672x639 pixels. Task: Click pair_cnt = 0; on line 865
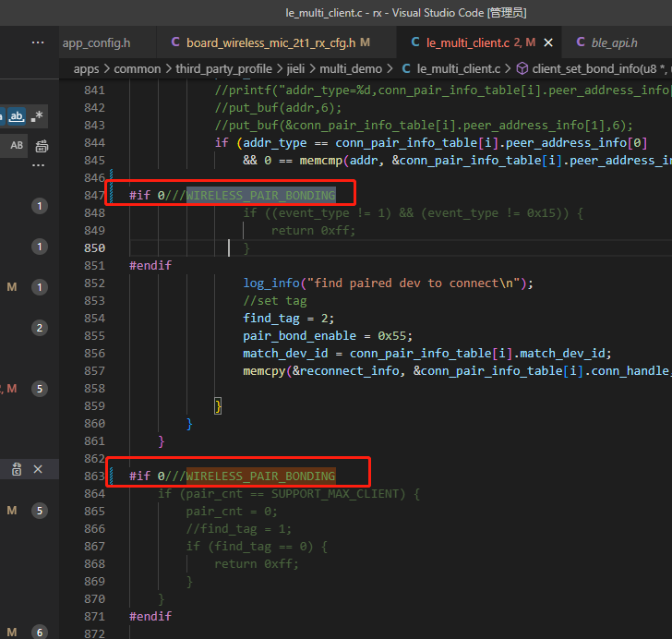click(x=232, y=512)
